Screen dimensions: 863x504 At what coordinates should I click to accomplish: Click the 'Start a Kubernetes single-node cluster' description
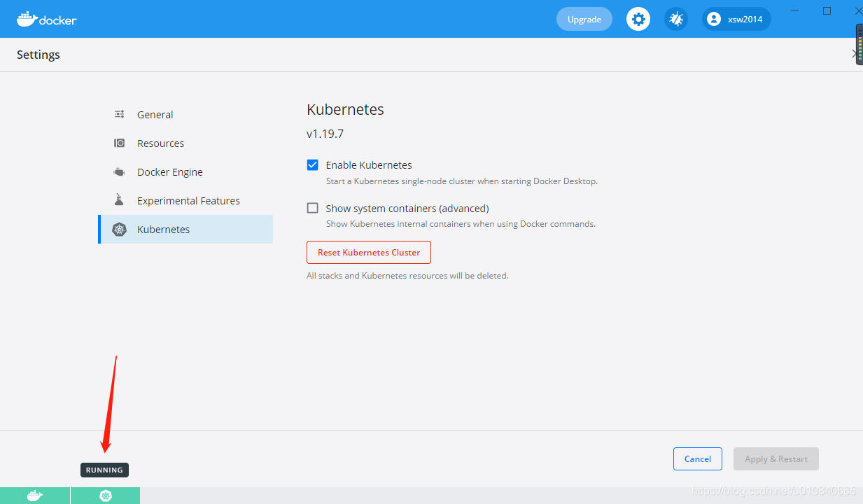click(x=462, y=181)
